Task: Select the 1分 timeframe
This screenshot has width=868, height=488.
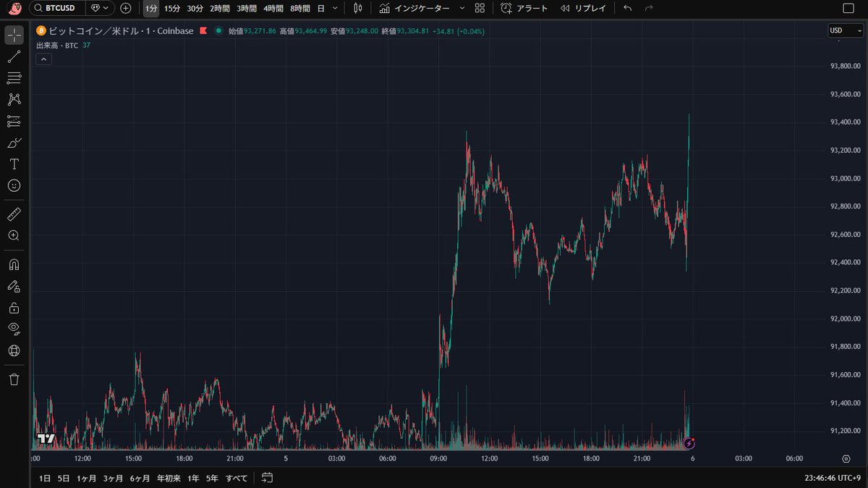Action: pyautogui.click(x=150, y=8)
